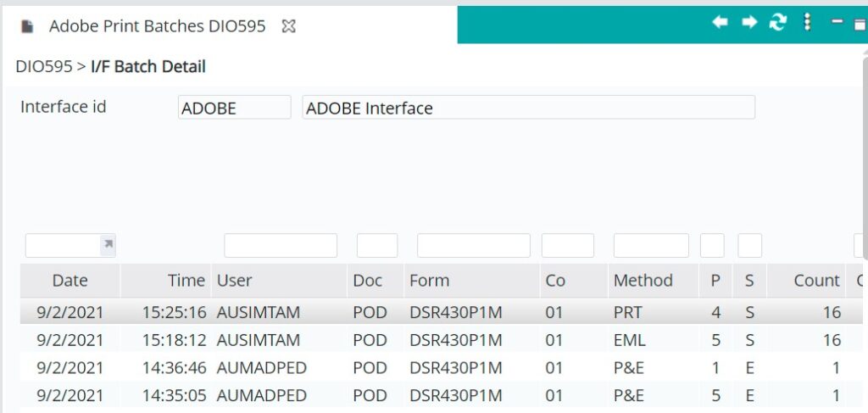Click the Method filter input box
This screenshot has width=868, height=413.
651,245
